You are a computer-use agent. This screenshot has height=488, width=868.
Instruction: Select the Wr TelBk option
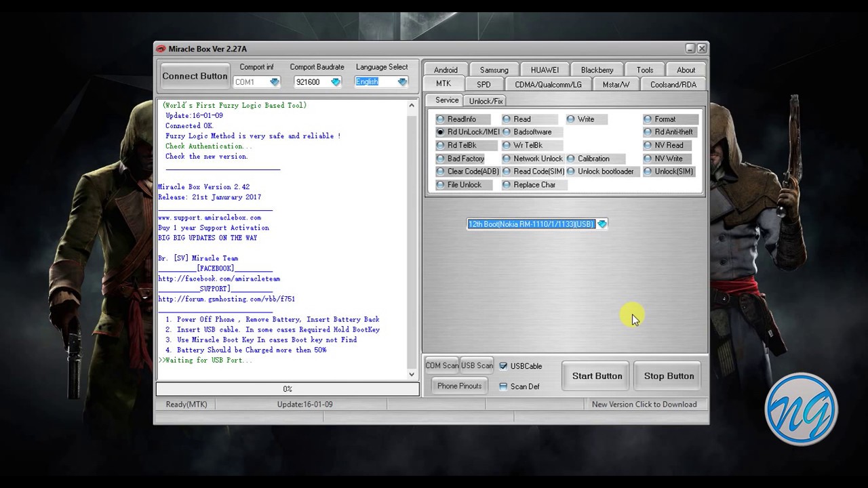pos(507,145)
